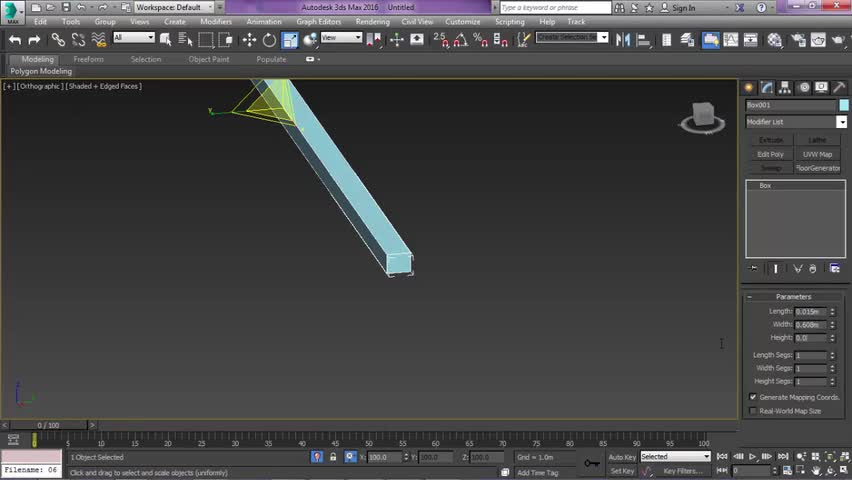Click the Box001 object color swatch
This screenshot has height=480, width=852.
coord(844,105)
